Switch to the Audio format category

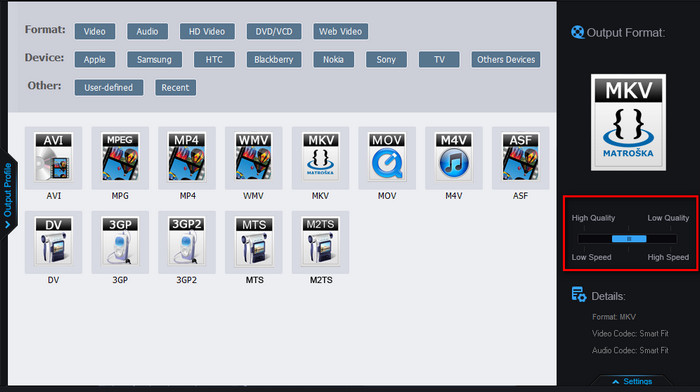pyautogui.click(x=147, y=31)
